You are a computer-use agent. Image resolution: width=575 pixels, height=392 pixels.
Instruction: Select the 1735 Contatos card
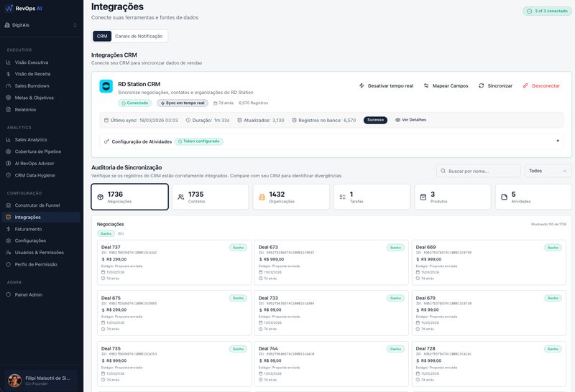(x=211, y=197)
